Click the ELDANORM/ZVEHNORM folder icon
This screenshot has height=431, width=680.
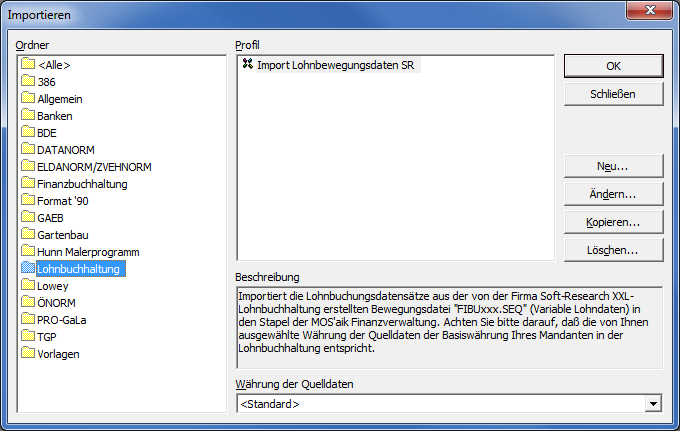[x=28, y=166]
